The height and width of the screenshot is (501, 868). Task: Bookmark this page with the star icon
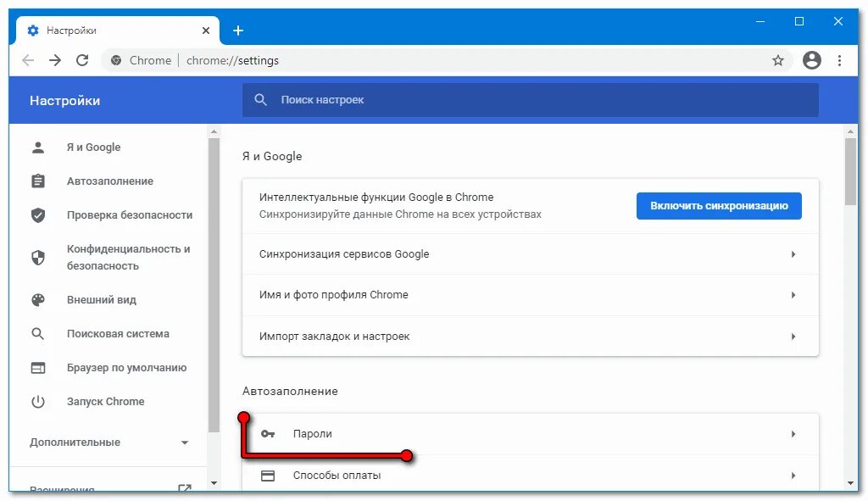click(778, 60)
